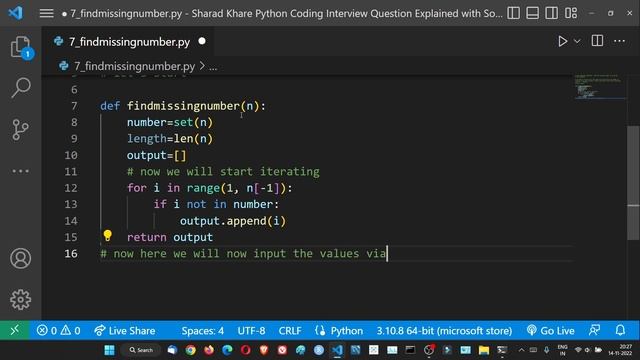Screen dimensions: 640x360
Task: Toggle bottom panel layout icon
Action: pos(533,13)
